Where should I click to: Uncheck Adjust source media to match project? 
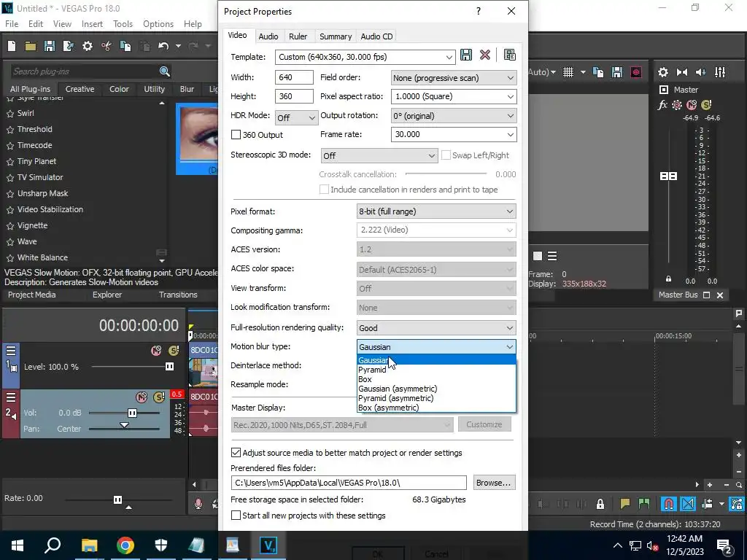click(236, 452)
